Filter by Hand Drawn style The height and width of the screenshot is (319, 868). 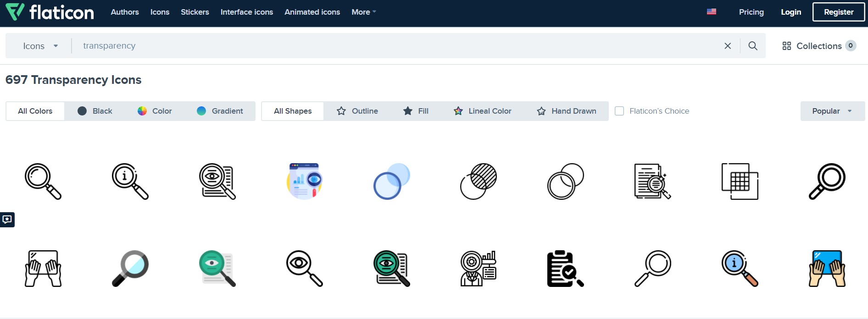pos(567,111)
